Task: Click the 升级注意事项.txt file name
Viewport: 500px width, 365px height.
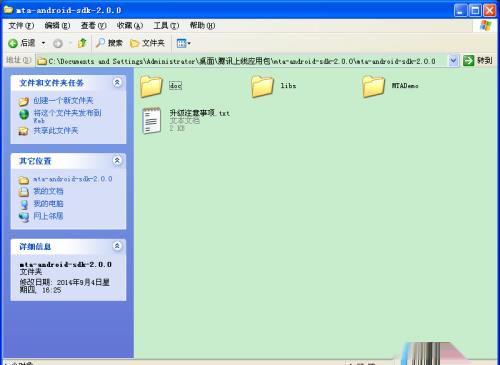Action: [200, 113]
